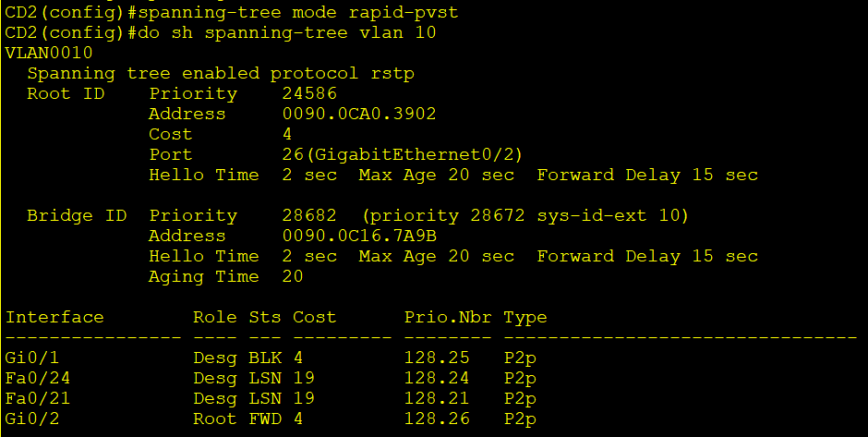Image resolution: width=868 pixels, height=437 pixels.
Task: Click the Root ID priority value 24586
Action: (x=309, y=93)
